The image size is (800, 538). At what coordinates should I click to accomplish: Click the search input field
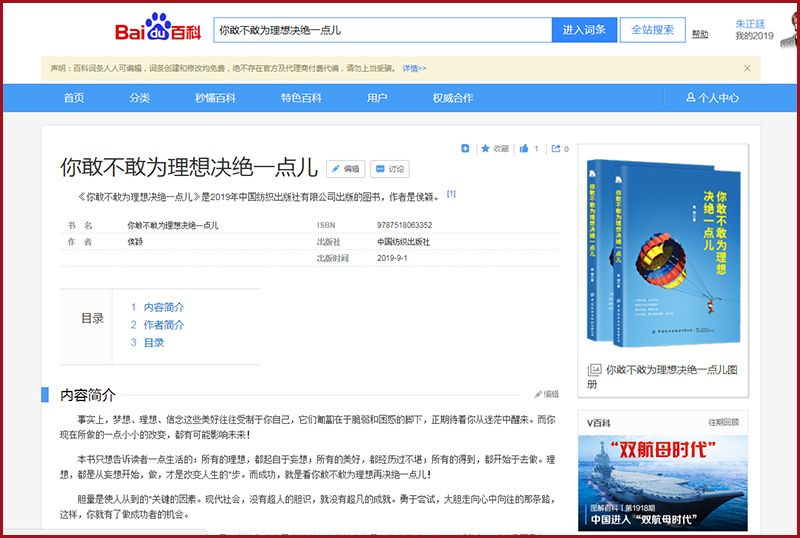[x=382, y=30]
